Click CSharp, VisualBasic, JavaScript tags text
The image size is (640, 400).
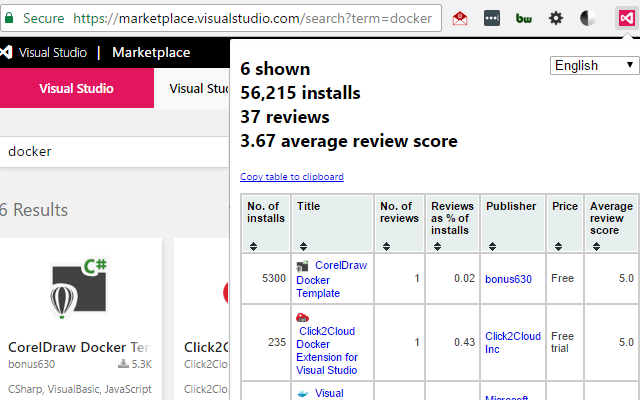point(80,389)
